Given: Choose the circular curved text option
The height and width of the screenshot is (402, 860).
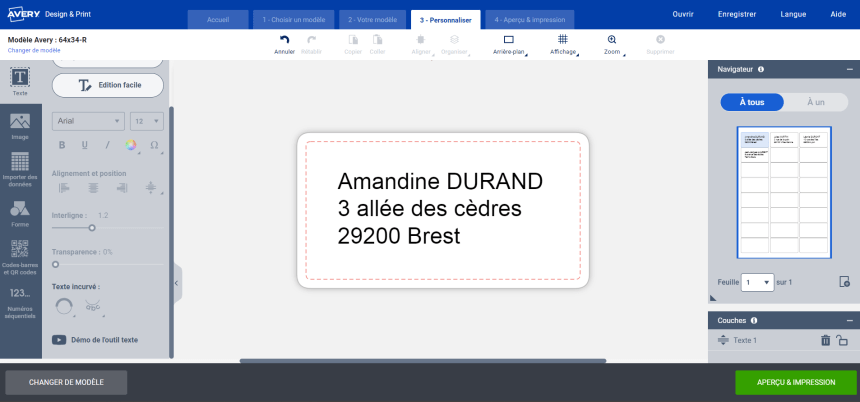Looking at the screenshot, I should click(x=64, y=305).
